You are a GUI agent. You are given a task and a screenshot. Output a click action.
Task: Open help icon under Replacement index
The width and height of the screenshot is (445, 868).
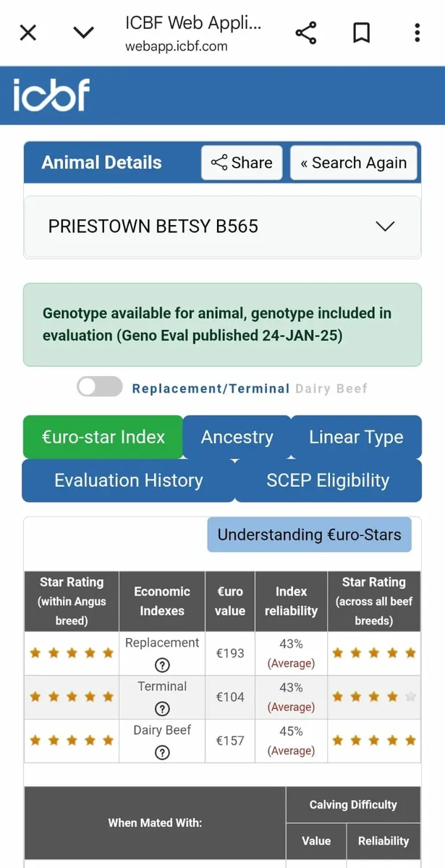click(x=162, y=665)
